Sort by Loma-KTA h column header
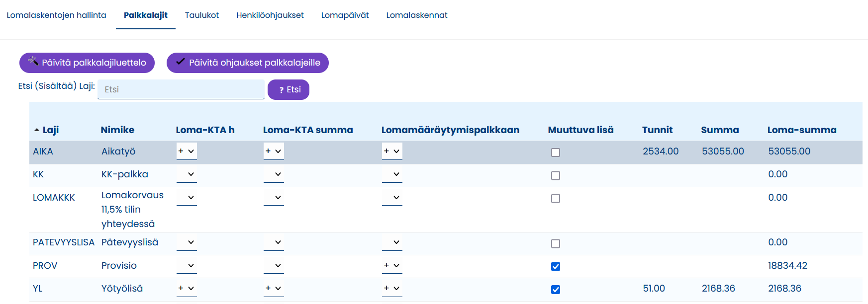The image size is (868, 304). tap(205, 130)
